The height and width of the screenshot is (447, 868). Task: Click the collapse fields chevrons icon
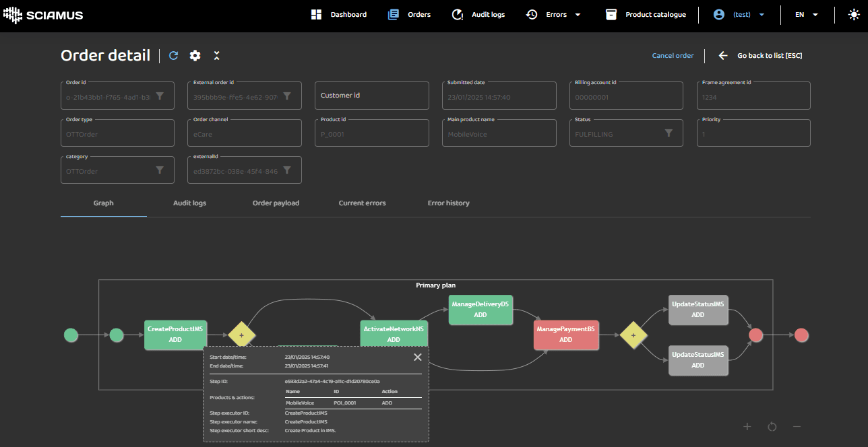coord(216,56)
